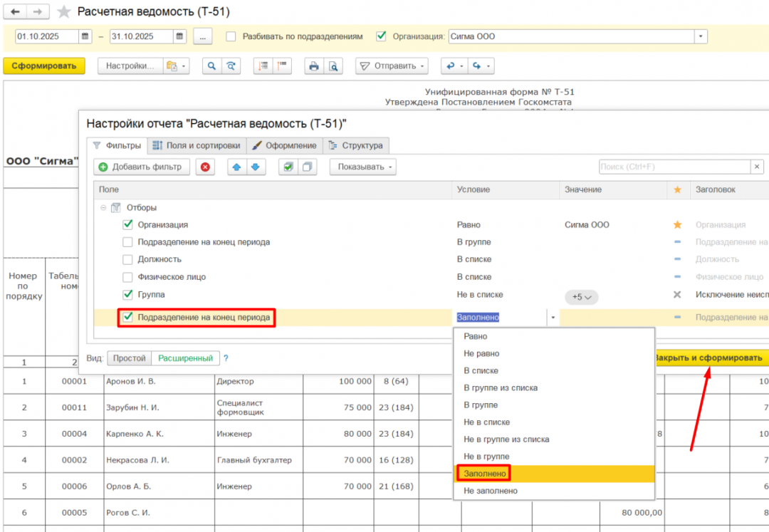Click the Добавить фильтр button
Viewport: 769px width, 532px height.
(x=142, y=167)
